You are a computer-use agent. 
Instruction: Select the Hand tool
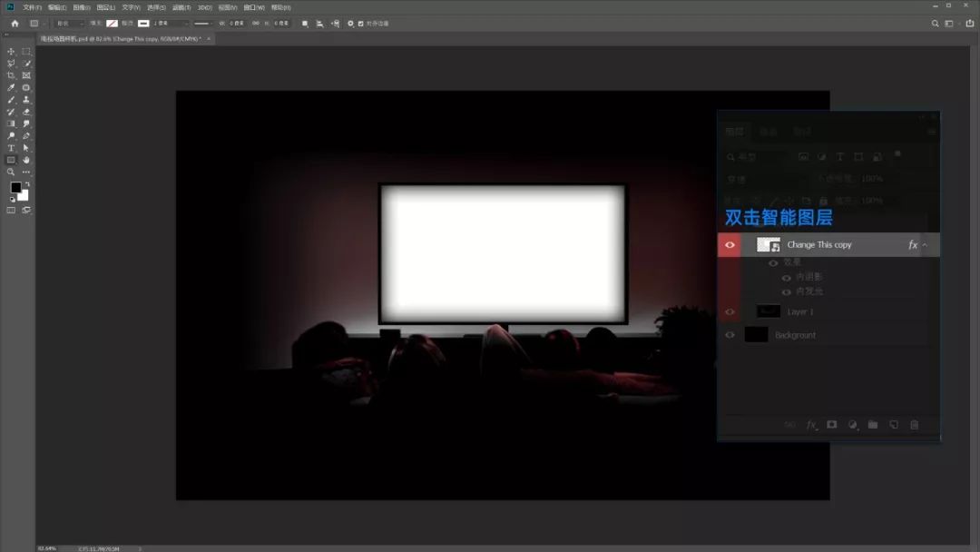point(26,160)
